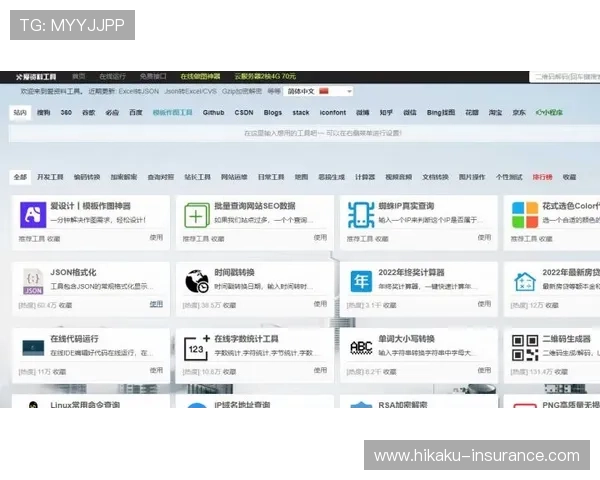Image resolution: width=600 pixels, height=480 pixels.
Task: Open the blue 年 bonus calculator icon
Action: (x=361, y=281)
